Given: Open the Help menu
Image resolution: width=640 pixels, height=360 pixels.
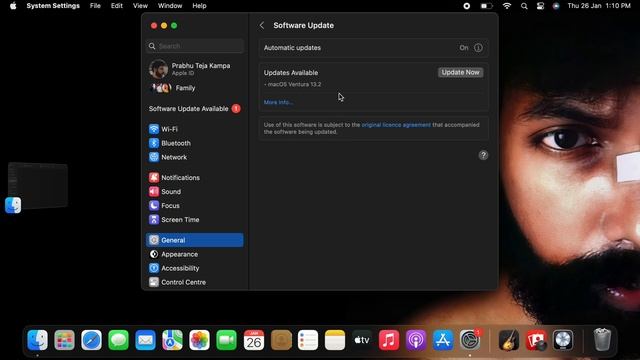Looking at the screenshot, I should (x=199, y=6).
